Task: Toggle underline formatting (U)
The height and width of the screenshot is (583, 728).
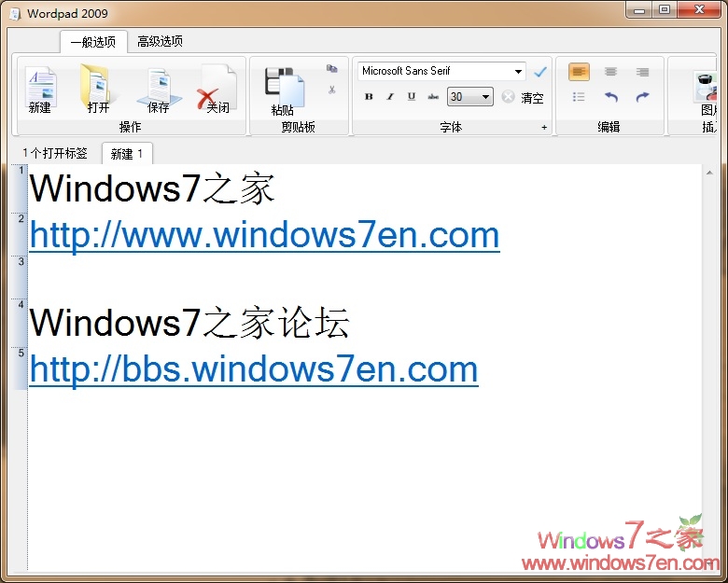Action: (x=412, y=97)
